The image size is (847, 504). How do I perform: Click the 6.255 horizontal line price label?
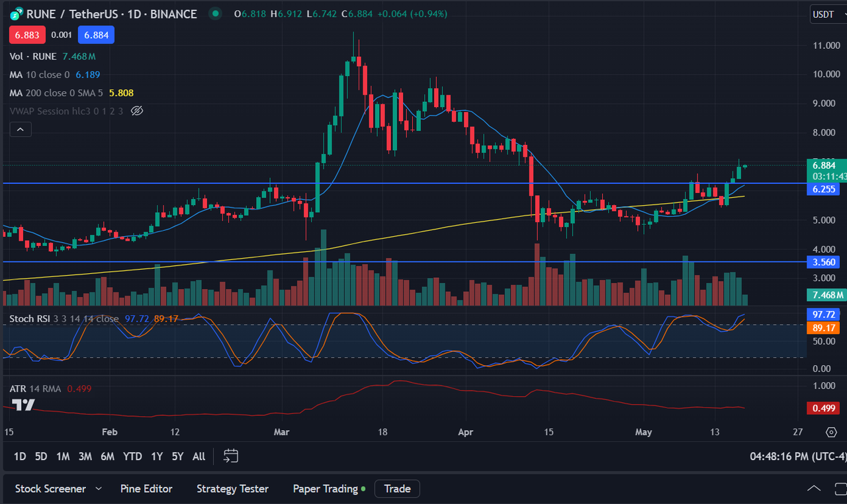(824, 189)
